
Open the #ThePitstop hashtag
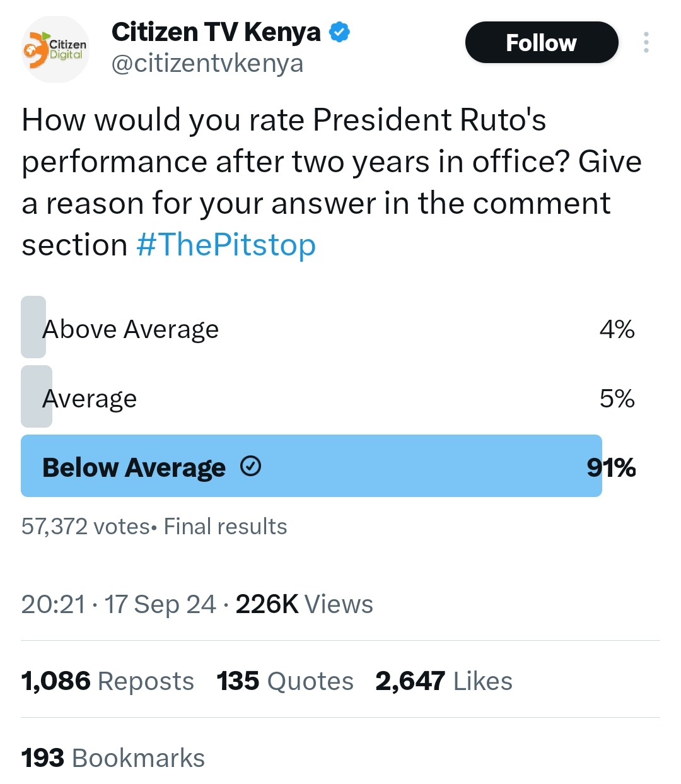226,245
